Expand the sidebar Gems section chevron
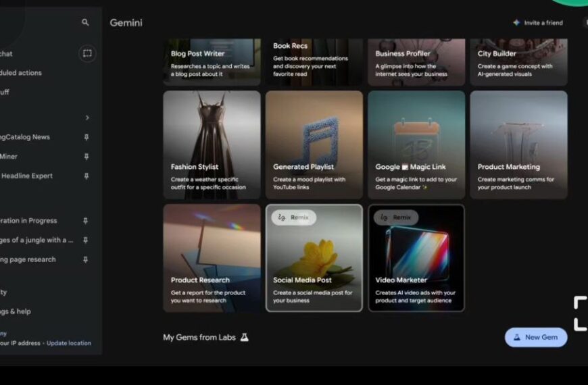Screen dimensions: 588x385 pos(87,118)
